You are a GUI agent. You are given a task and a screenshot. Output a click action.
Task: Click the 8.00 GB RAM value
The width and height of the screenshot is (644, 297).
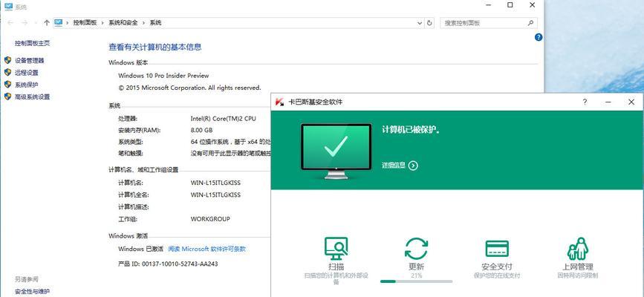coord(201,130)
